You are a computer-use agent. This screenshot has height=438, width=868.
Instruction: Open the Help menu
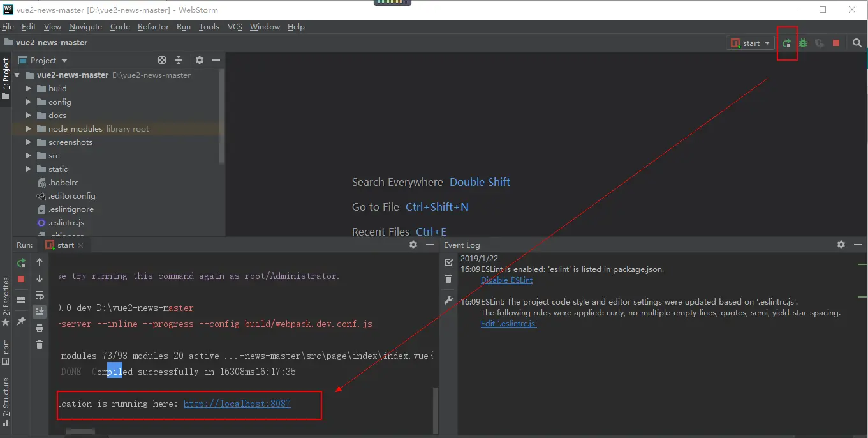tap(296, 26)
